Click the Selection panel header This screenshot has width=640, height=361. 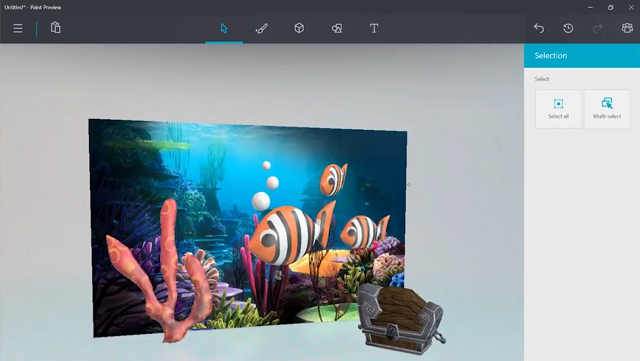click(x=582, y=56)
